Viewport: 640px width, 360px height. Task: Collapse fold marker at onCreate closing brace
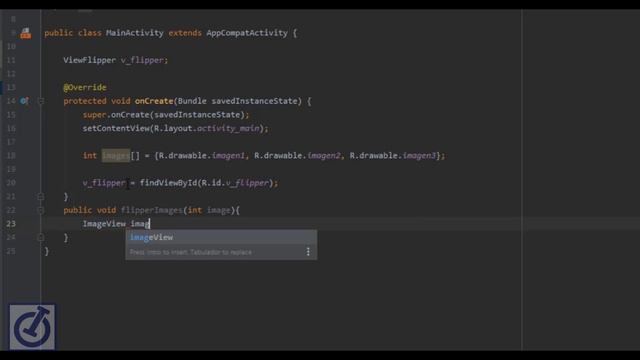pyautogui.click(x=40, y=197)
